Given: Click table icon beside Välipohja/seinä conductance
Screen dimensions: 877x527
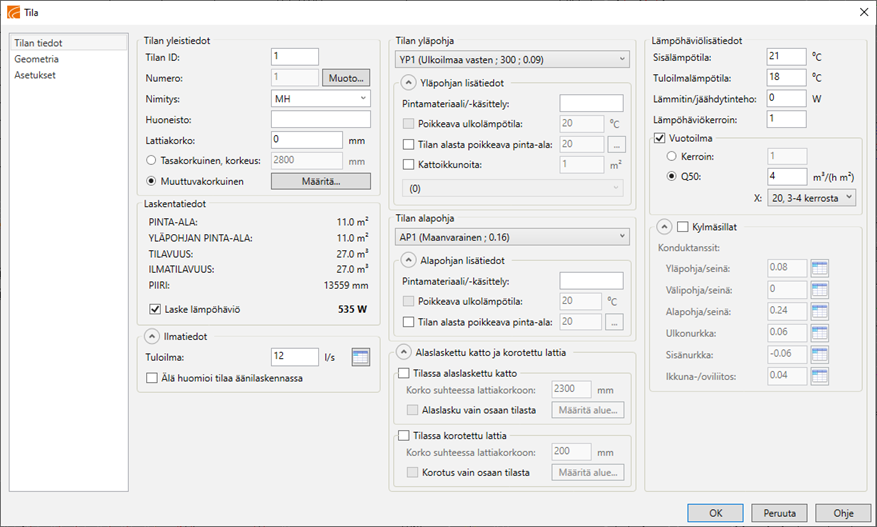Looking at the screenshot, I should 820,289.
